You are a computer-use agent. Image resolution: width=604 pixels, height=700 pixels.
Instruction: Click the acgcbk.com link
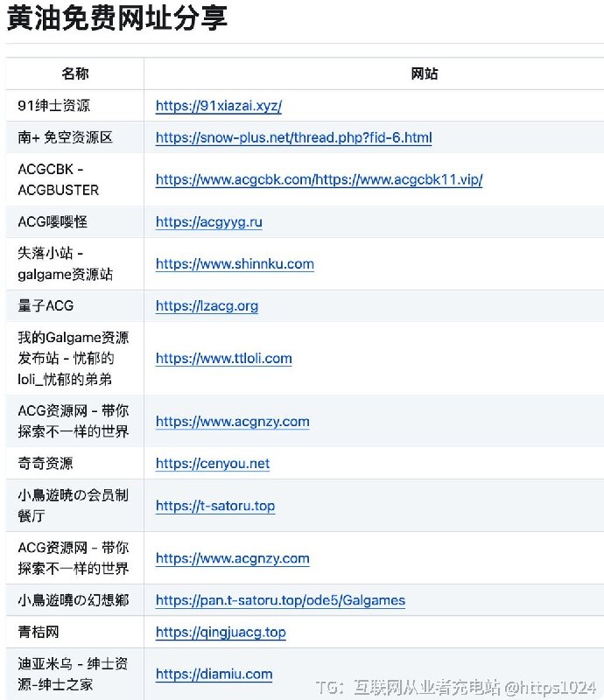point(319,179)
